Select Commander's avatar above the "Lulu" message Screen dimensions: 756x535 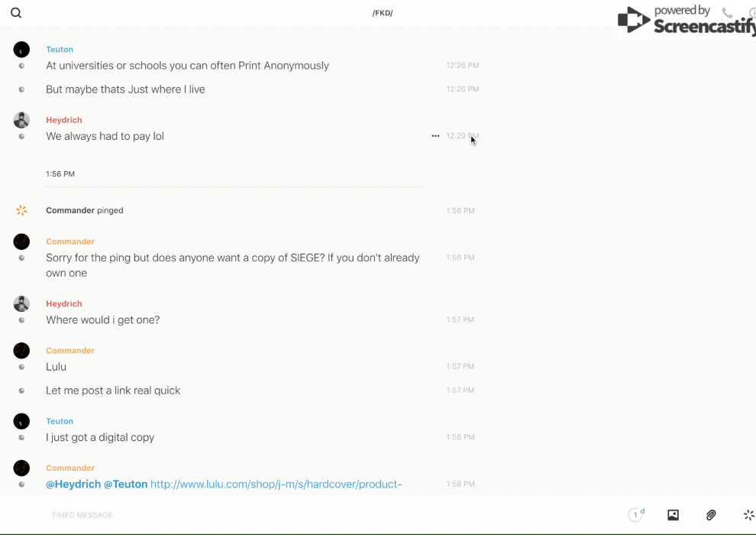21,351
